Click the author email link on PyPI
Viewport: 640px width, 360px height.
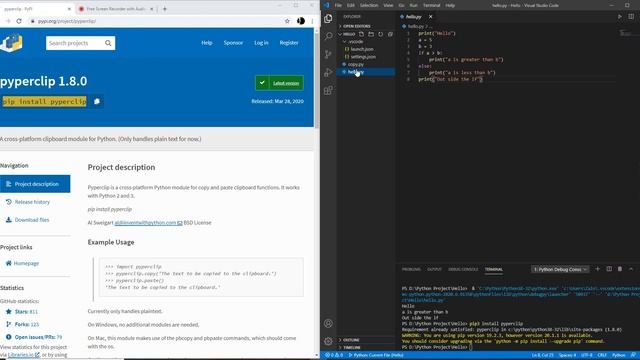point(148,223)
